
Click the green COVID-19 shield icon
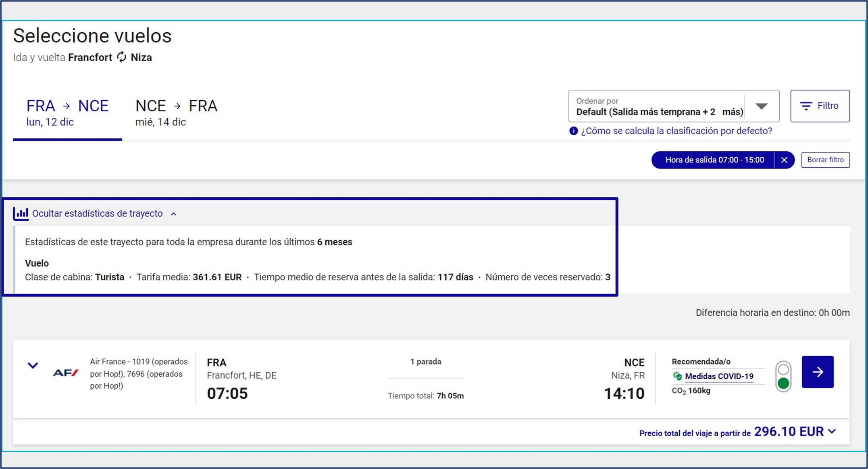point(677,376)
